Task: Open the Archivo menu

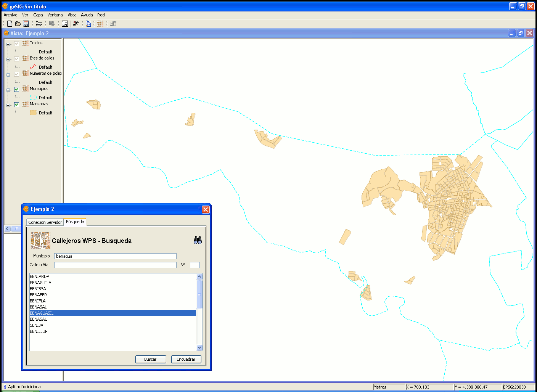Action: point(10,15)
